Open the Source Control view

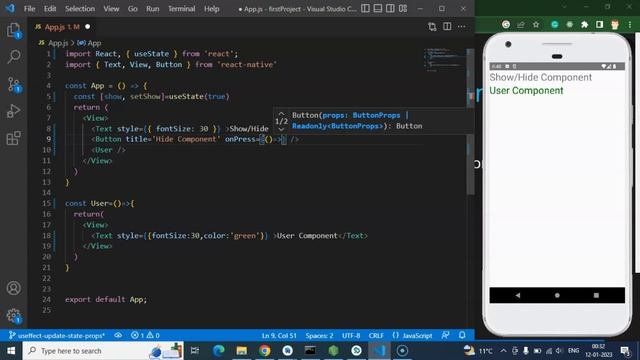click(13, 84)
